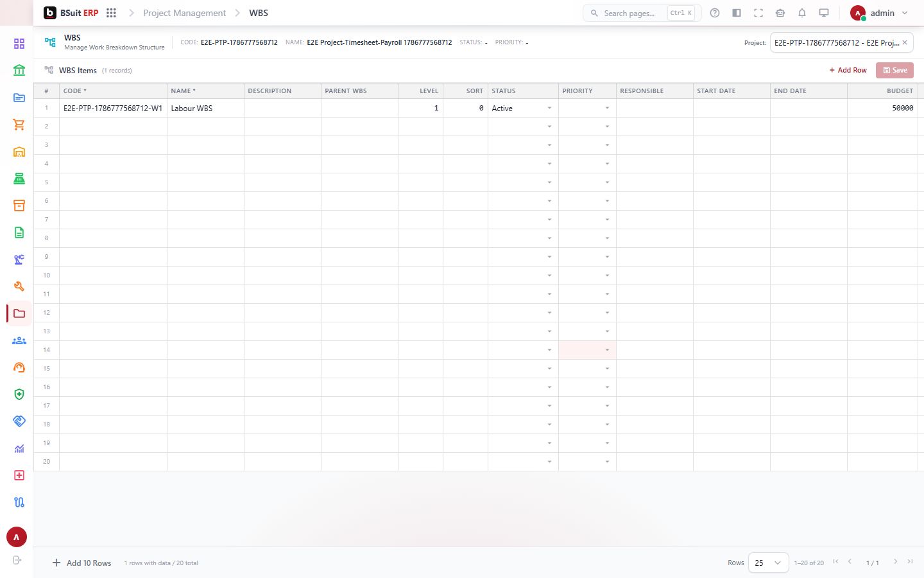Click the help question mark icon
The image size is (924, 578).
(x=715, y=13)
